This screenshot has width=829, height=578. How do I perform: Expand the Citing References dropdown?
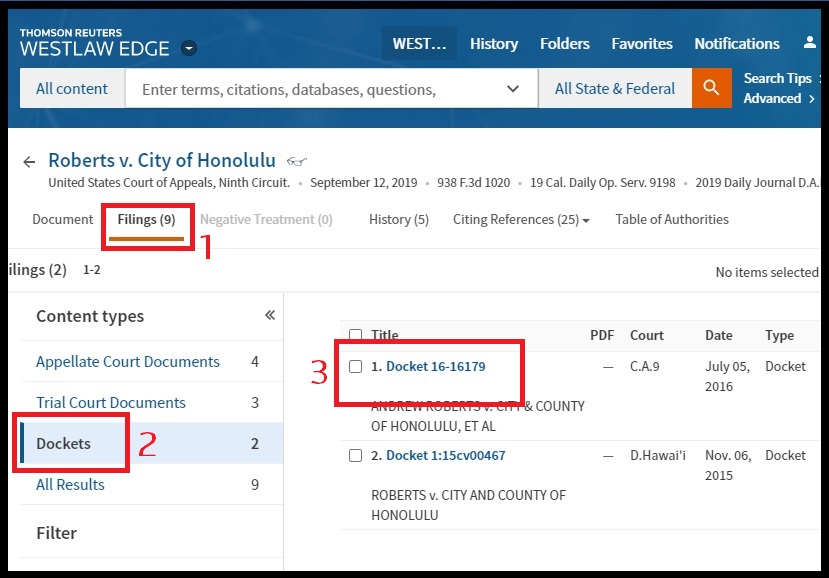(521, 220)
